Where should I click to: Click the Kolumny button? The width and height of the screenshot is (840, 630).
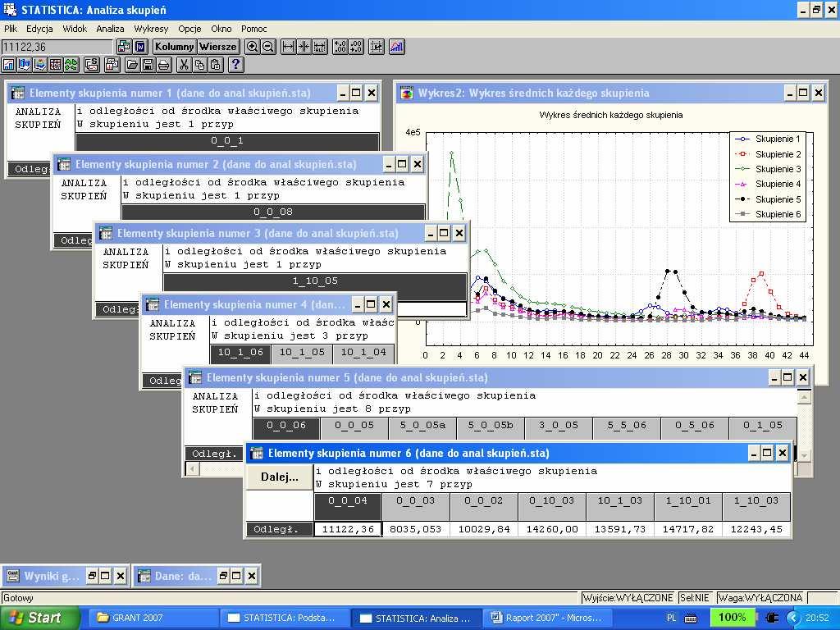[x=175, y=47]
